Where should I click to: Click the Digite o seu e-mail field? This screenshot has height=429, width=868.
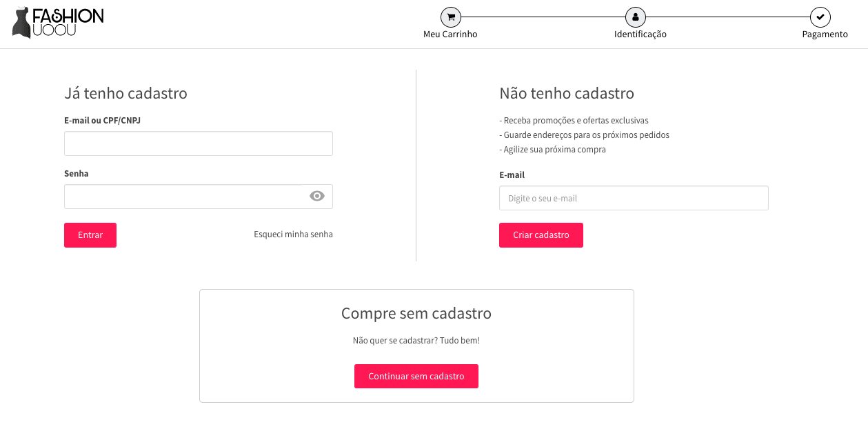(x=633, y=198)
